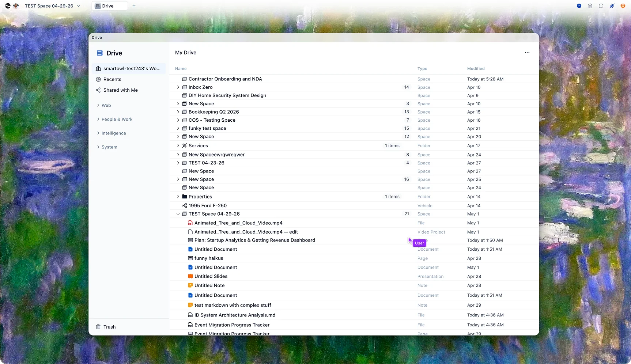
Task: Expand the TEST 04-23-26 row
Action: click(x=178, y=163)
